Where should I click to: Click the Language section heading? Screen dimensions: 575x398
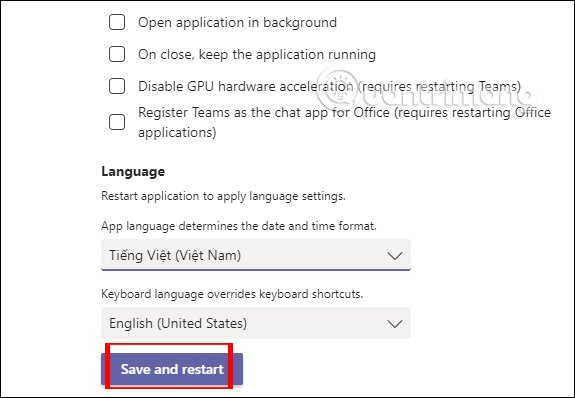click(x=133, y=171)
